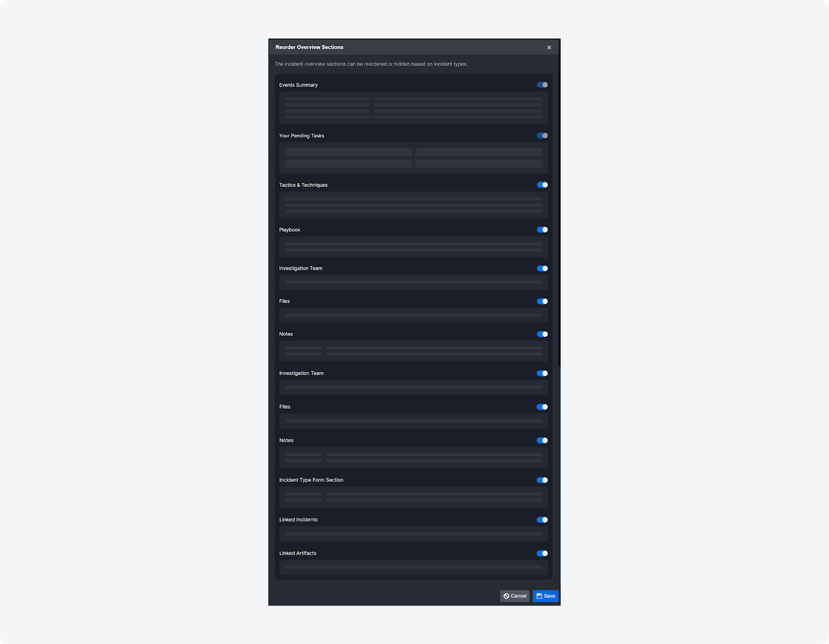Image resolution: width=829 pixels, height=644 pixels.
Task: Toggle the Events Summary section switch
Action: click(542, 85)
